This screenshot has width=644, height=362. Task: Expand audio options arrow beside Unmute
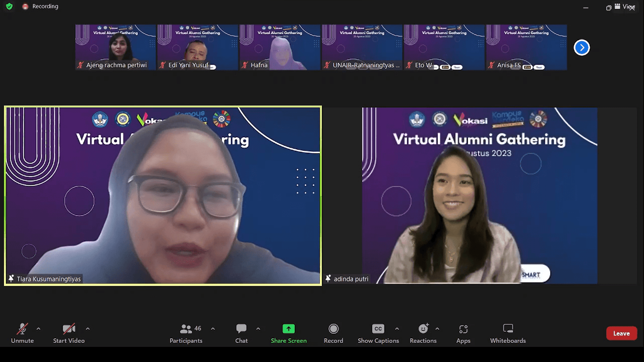click(x=38, y=329)
